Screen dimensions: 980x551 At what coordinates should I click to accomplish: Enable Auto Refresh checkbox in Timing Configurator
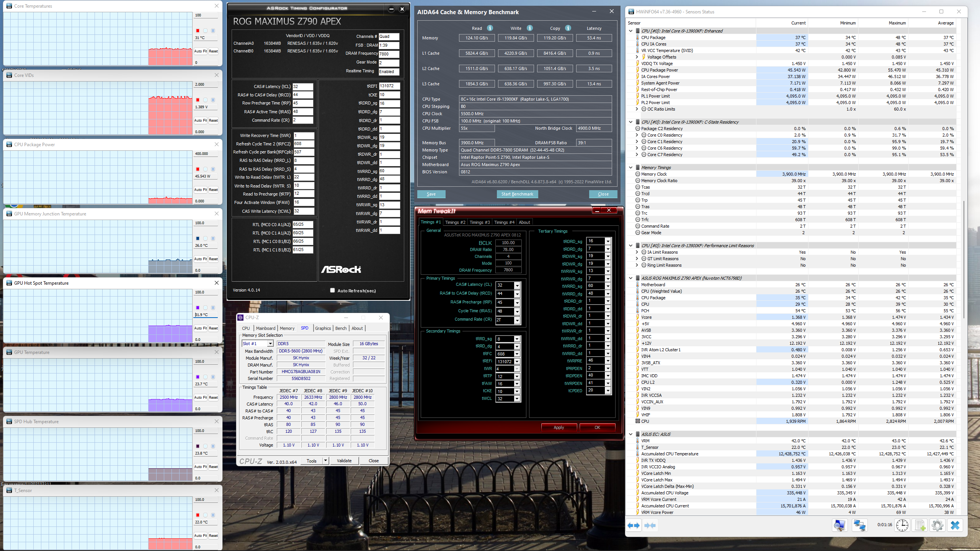pyautogui.click(x=332, y=290)
